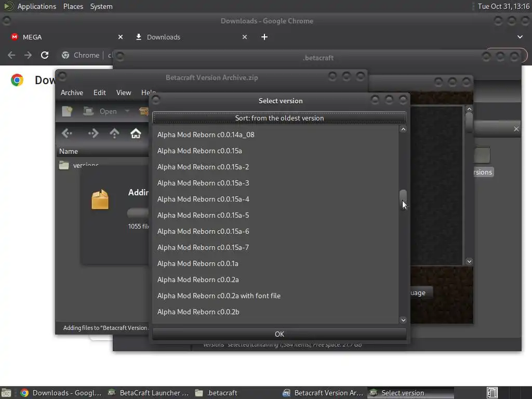Click the version list scrollbar thumb
Image resolution: width=532 pixels, height=399 pixels.
click(x=403, y=199)
